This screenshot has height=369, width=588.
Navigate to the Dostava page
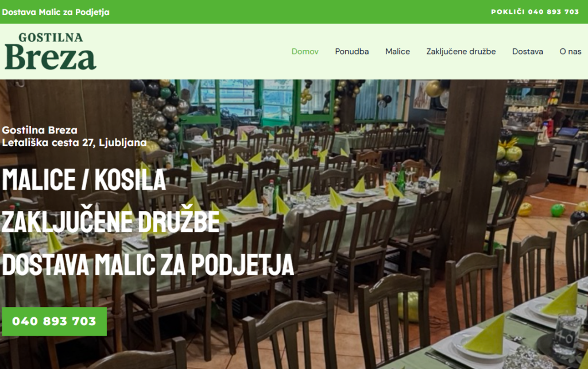527,51
